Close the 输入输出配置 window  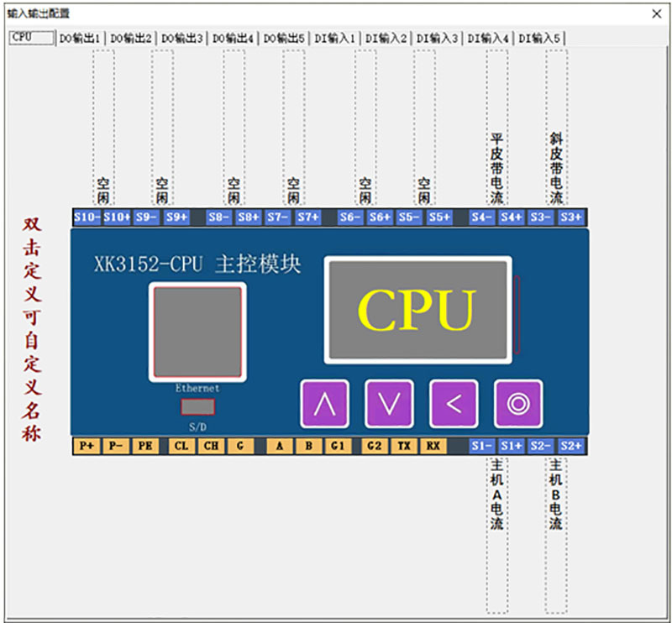point(657,13)
